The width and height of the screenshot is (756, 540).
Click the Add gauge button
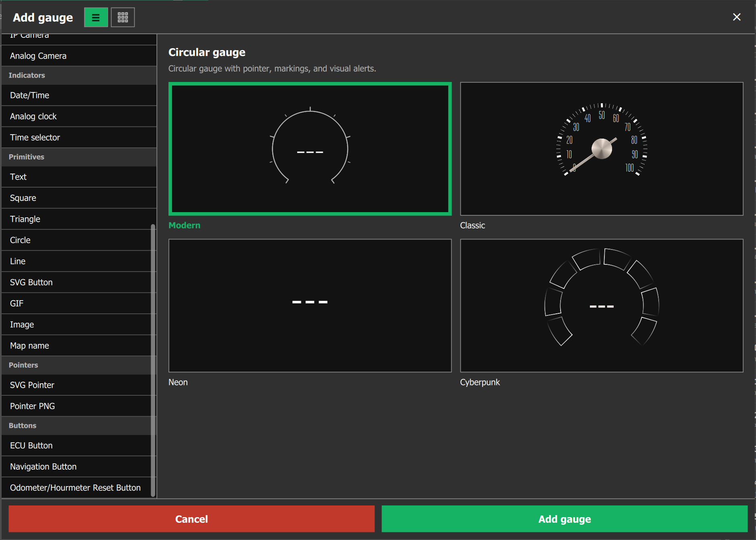pos(564,519)
